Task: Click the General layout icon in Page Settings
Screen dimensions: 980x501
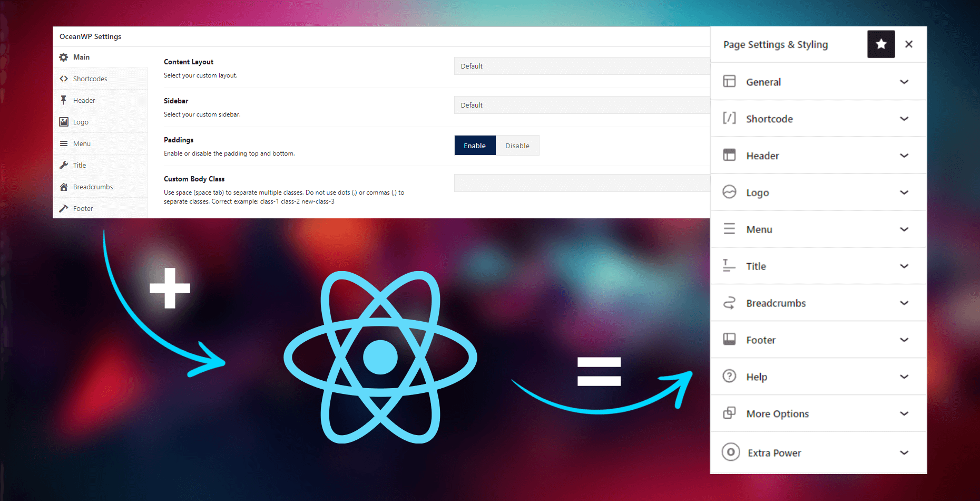Action: (x=729, y=81)
